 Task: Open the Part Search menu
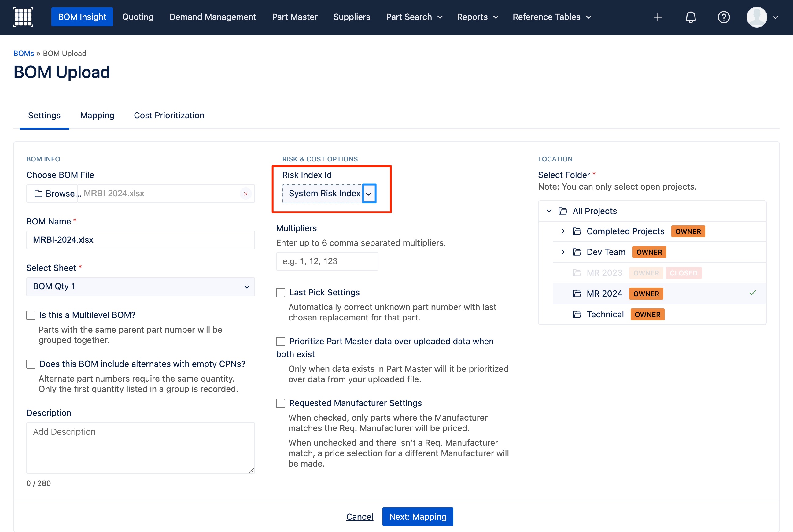tap(414, 17)
